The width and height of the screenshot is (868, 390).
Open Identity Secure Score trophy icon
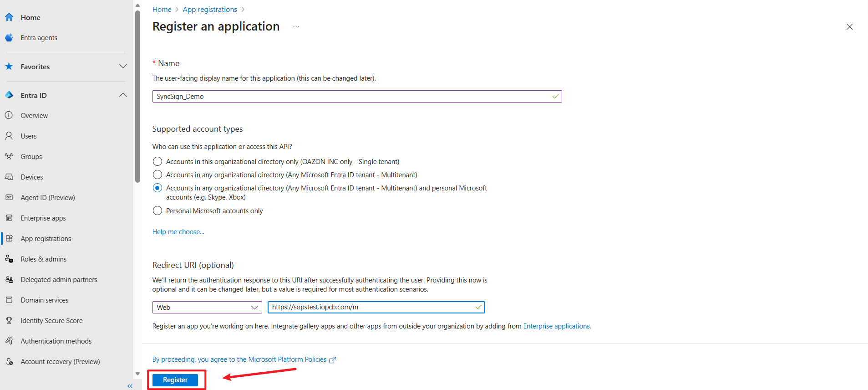tap(9, 320)
